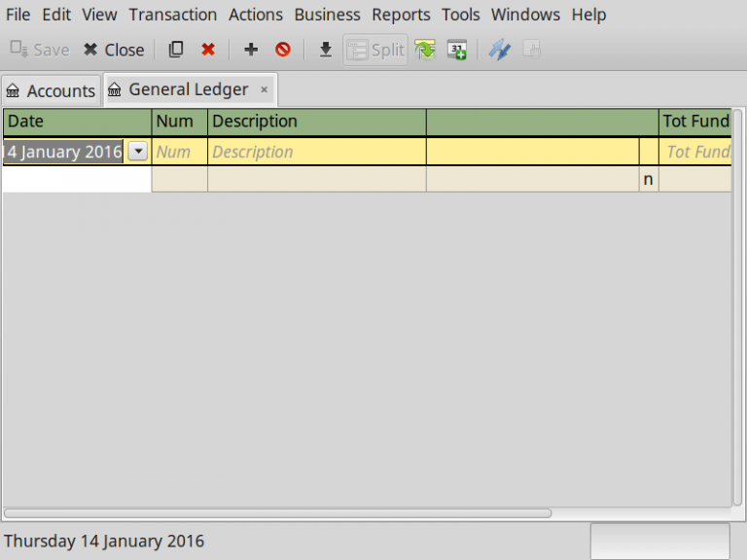747x560 pixels.
Task: Schedule transaction with the calendar icon
Action: (x=457, y=50)
